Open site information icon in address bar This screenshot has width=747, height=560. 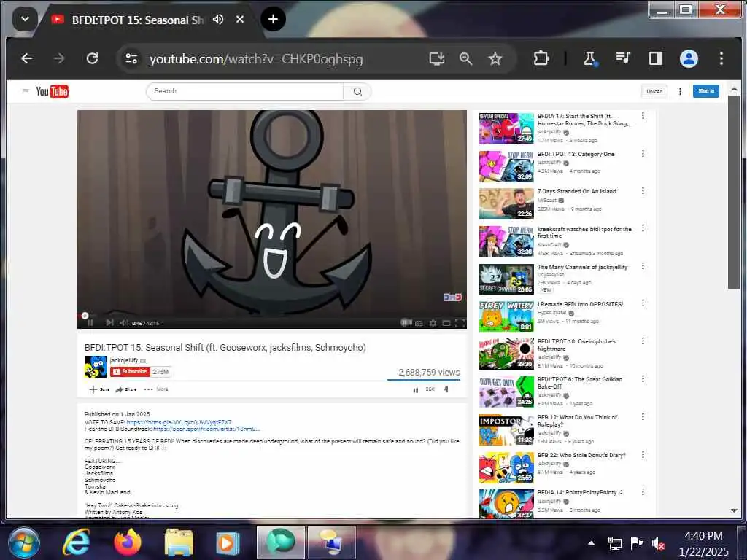(131, 58)
